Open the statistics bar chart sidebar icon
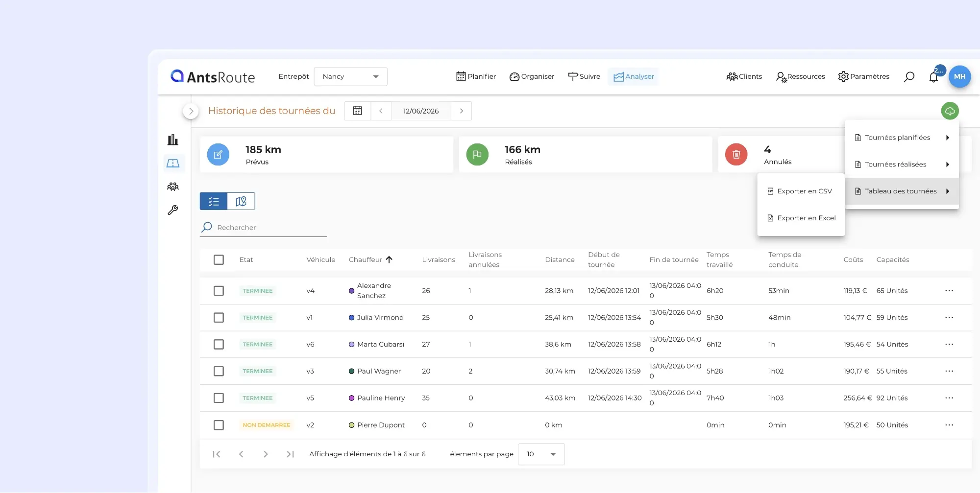 pos(173,140)
